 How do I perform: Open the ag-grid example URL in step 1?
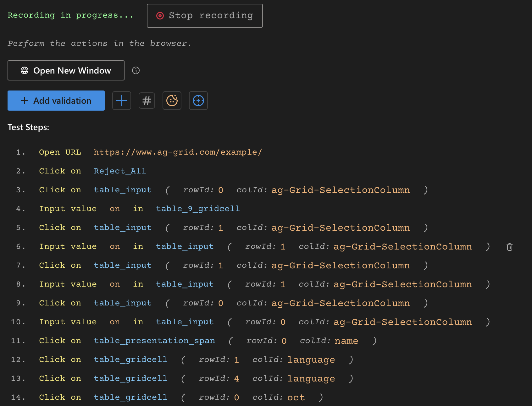pos(178,152)
